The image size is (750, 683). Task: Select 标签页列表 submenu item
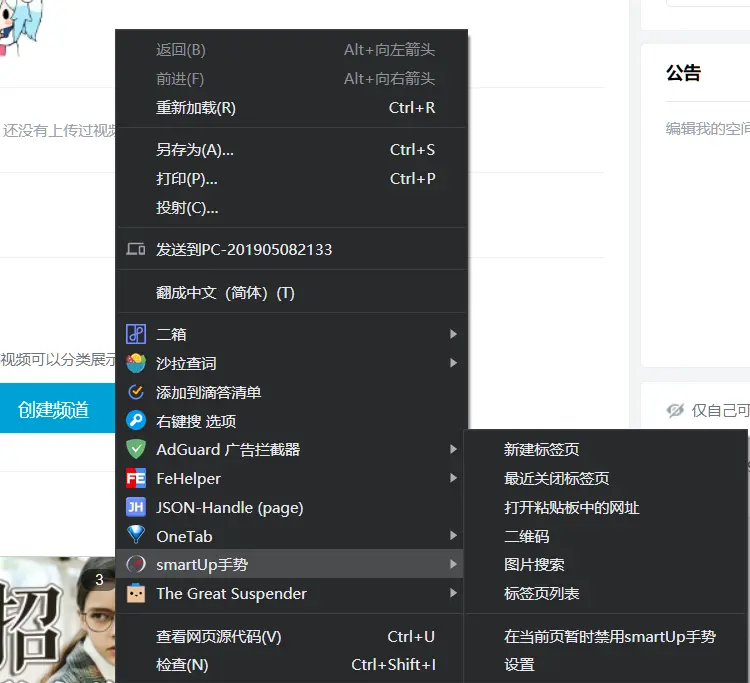[x=606, y=593]
